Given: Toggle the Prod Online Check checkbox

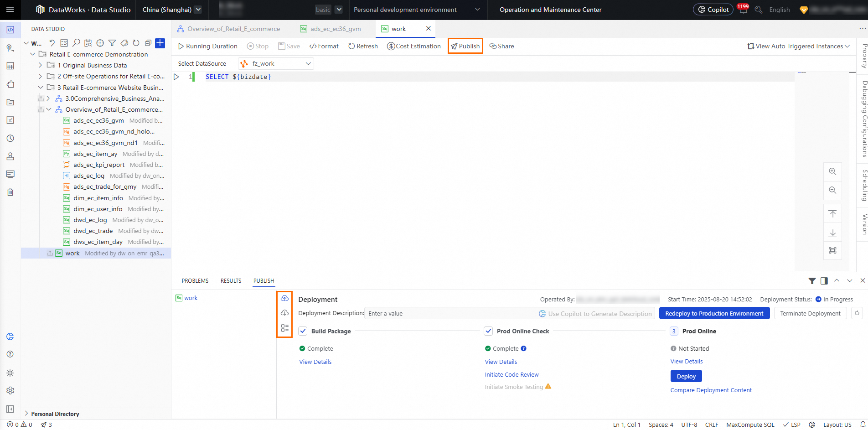Looking at the screenshot, I should [488, 331].
